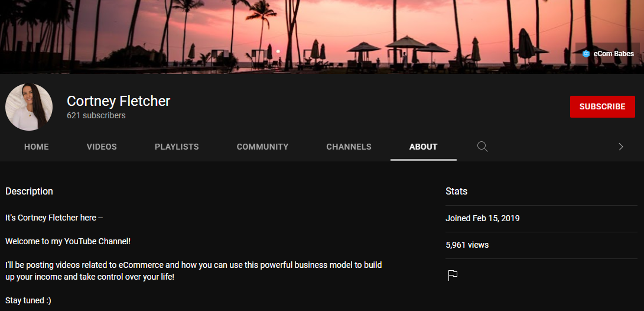Click the Description heading
This screenshot has height=311, width=644.
(29, 192)
